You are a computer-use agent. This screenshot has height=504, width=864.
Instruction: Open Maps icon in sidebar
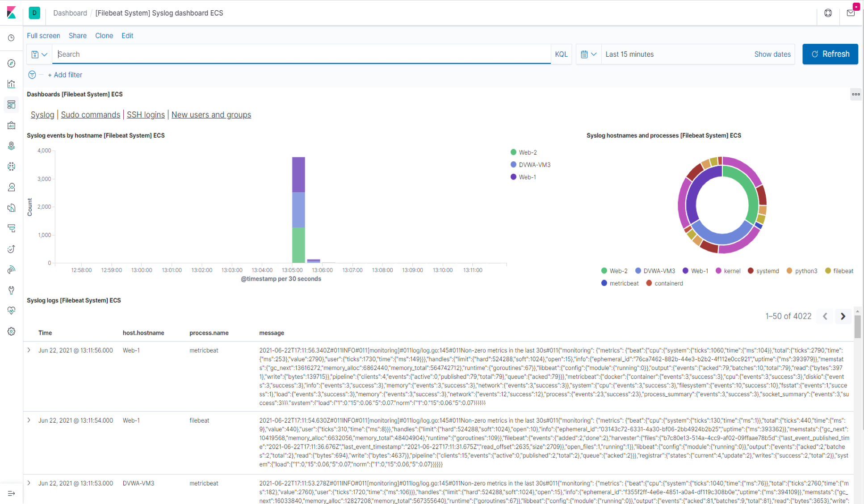[12, 146]
